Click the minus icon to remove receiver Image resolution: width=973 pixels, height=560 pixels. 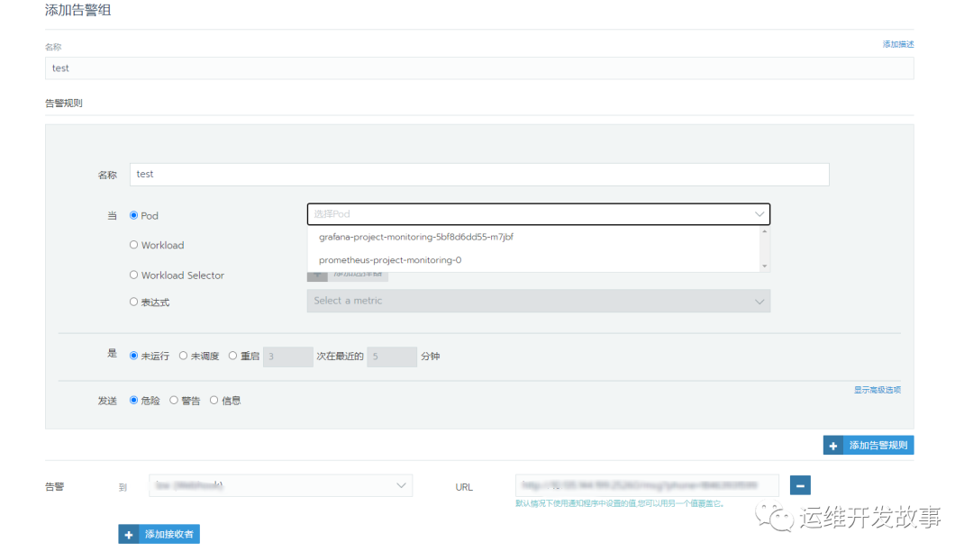point(800,485)
